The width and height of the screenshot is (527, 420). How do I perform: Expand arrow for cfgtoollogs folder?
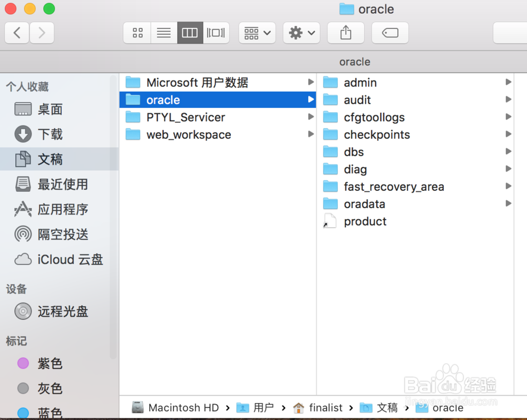pos(509,116)
